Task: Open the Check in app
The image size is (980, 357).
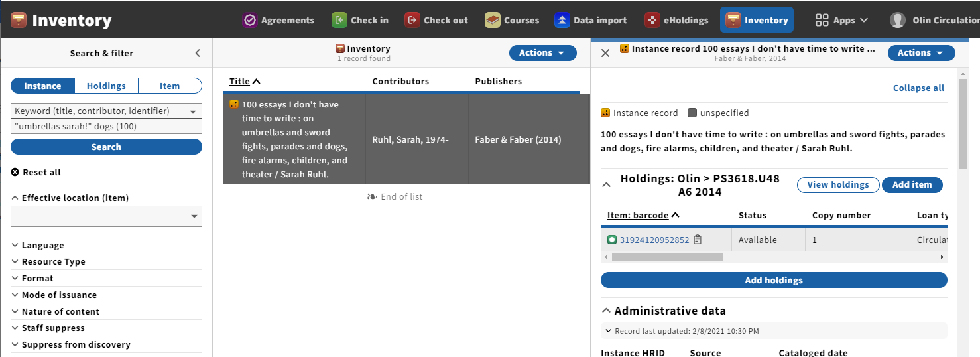Action: pos(360,20)
